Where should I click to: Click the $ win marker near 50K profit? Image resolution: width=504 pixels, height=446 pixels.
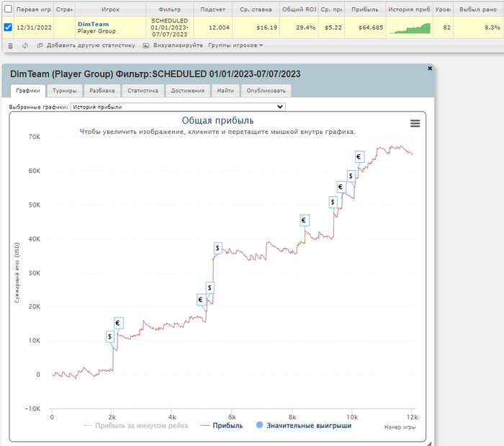(x=333, y=202)
